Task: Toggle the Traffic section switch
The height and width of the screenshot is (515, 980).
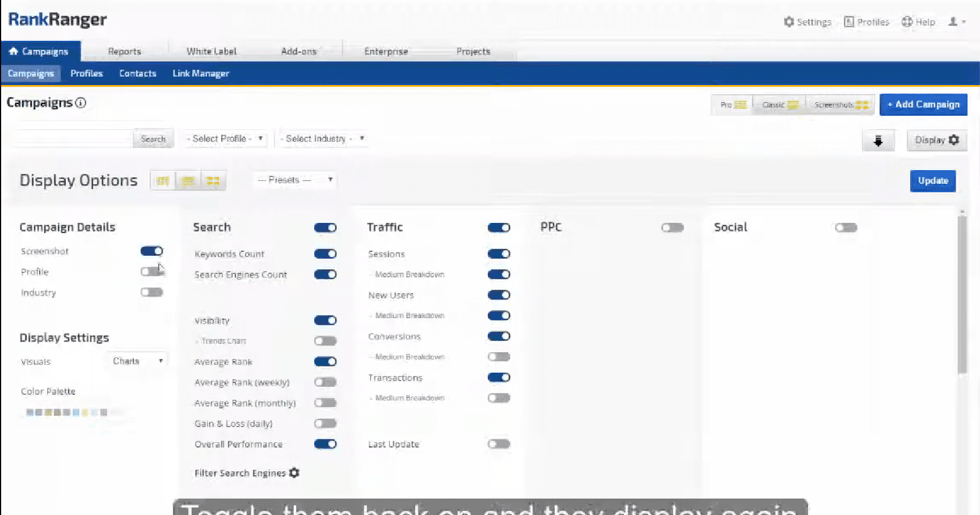Action: click(x=499, y=227)
